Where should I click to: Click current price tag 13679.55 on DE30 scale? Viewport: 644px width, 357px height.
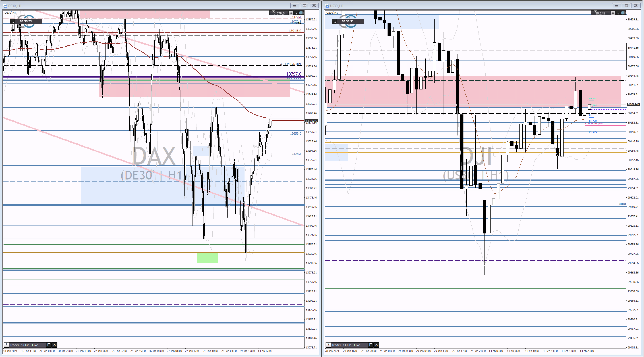[311, 121]
